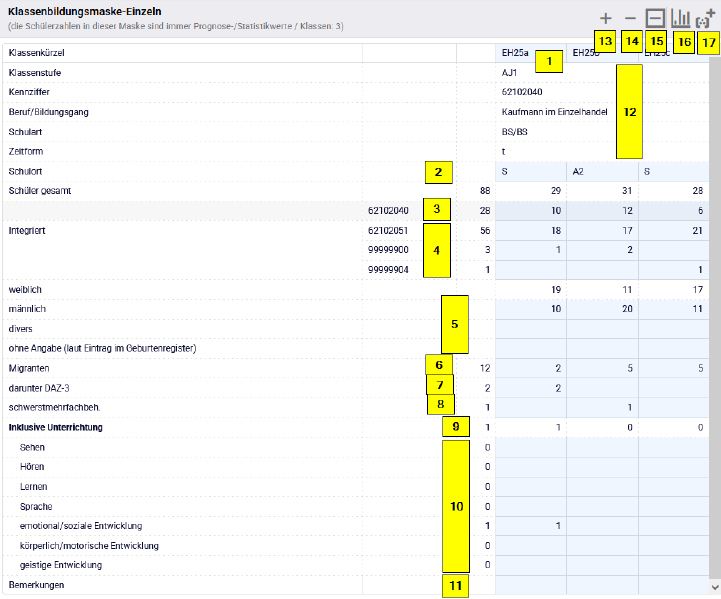Click the 'Inklusive Unterrichtung' row label
The height and width of the screenshot is (599, 721).
click(x=56, y=427)
